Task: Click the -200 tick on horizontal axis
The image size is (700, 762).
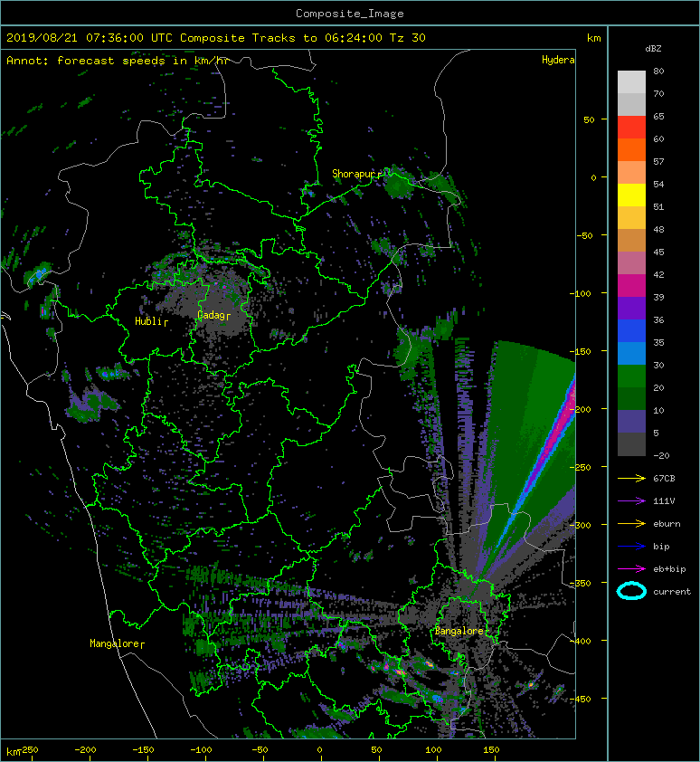Action: (x=86, y=750)
